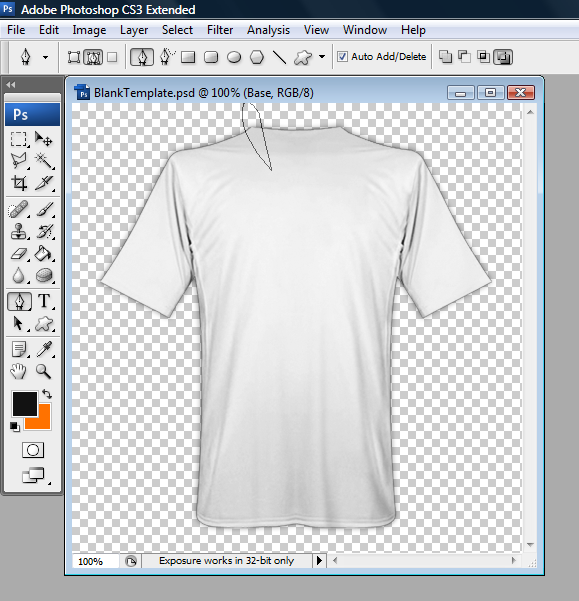Viewport: 579px width, 601px height.
Task: Toggle the Auto Add/Delete checkbox
Action: [x=342, y=57]
